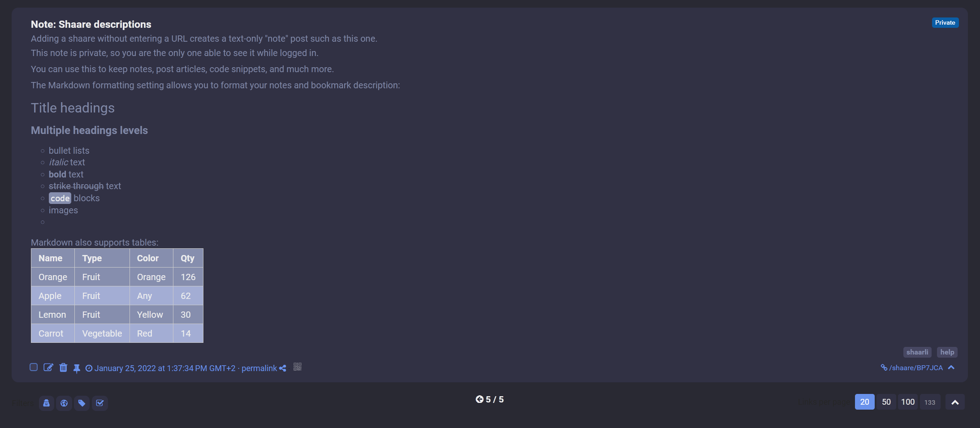This screenshot has width=980, height=428.
Task: Click the custom links per page field
Action: pyautogui.click(x=930, y=402)
